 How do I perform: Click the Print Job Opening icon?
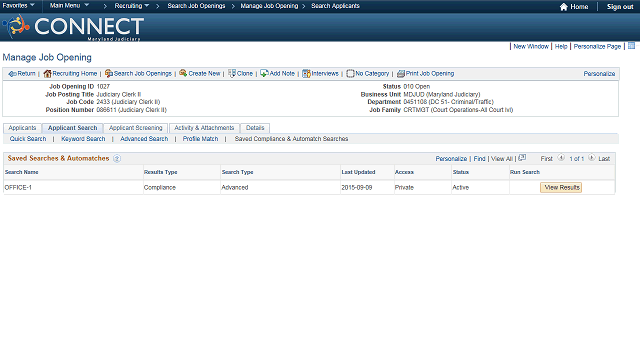coord(401,73)
